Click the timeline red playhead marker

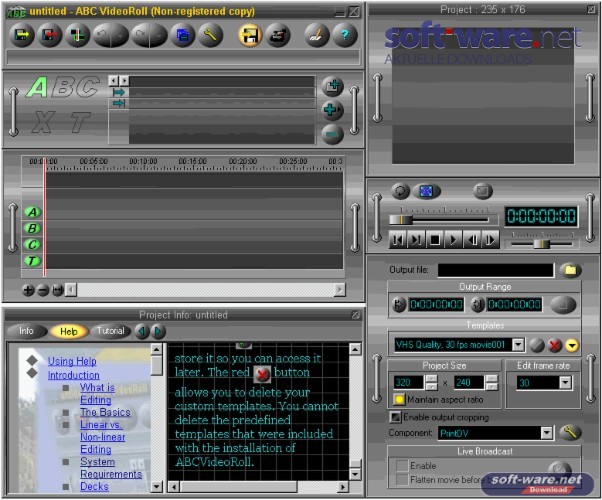coord(45,217)
